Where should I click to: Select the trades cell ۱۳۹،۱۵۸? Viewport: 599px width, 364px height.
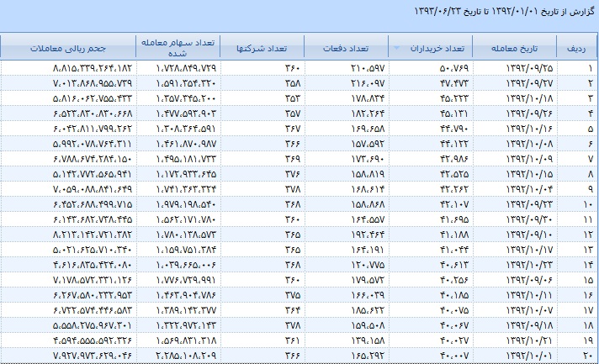click(x=368, y=340)
